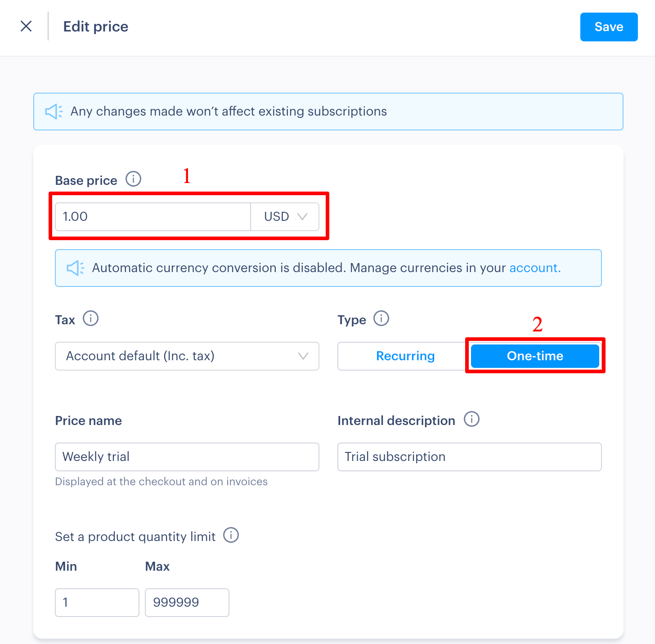
Task: Select the One-time price type
Action: coord(535,356)
